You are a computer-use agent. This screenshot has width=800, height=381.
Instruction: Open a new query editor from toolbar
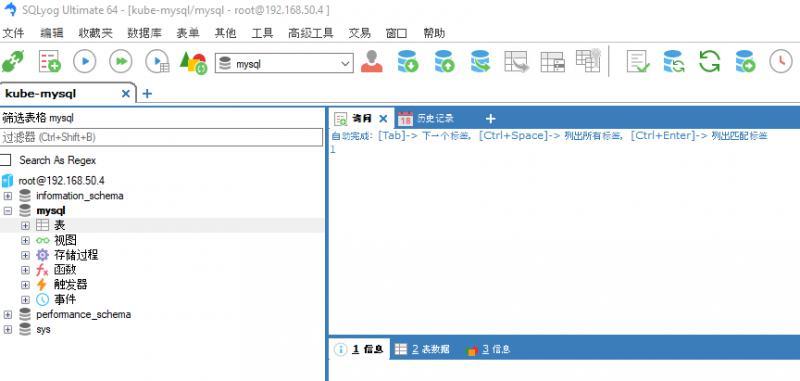click(49, 62)
